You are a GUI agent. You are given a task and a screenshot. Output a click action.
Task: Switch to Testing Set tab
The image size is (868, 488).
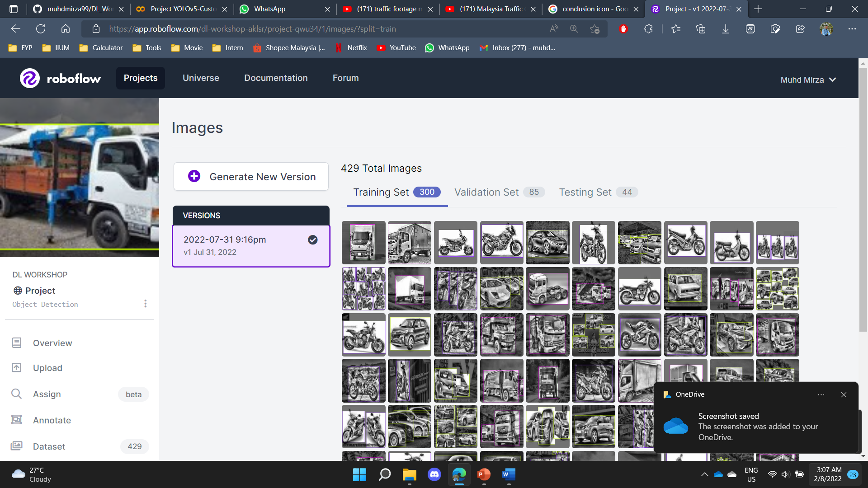598,192
